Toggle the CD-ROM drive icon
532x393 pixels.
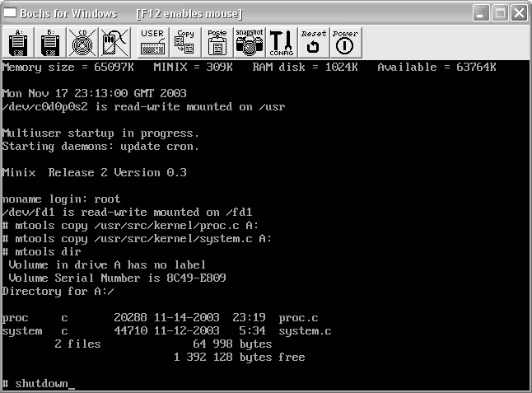click(82, 42)
